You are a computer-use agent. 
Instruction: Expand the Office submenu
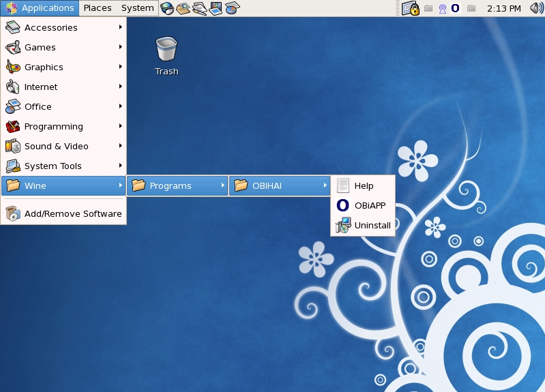tap(63, 106)
